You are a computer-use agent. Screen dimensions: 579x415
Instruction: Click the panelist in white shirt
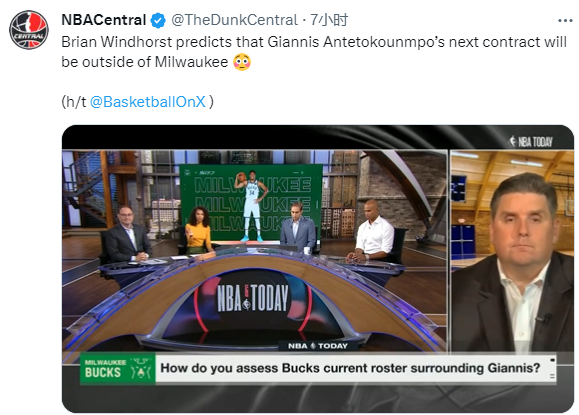(x=372, y=231)
